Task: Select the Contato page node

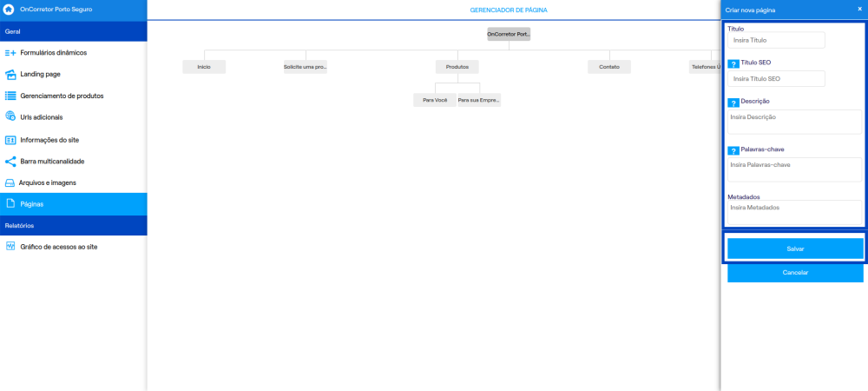Action: [609, 67]
